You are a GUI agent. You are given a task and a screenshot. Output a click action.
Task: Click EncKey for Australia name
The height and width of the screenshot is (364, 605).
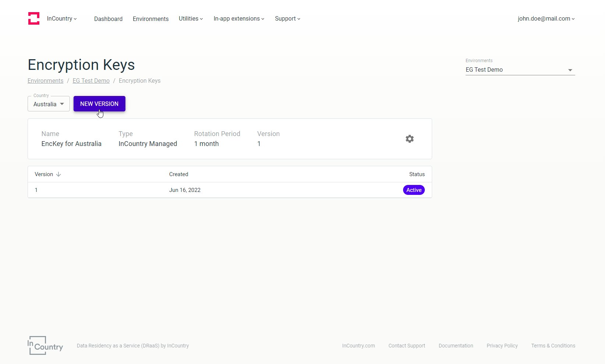tap(71, 144)
